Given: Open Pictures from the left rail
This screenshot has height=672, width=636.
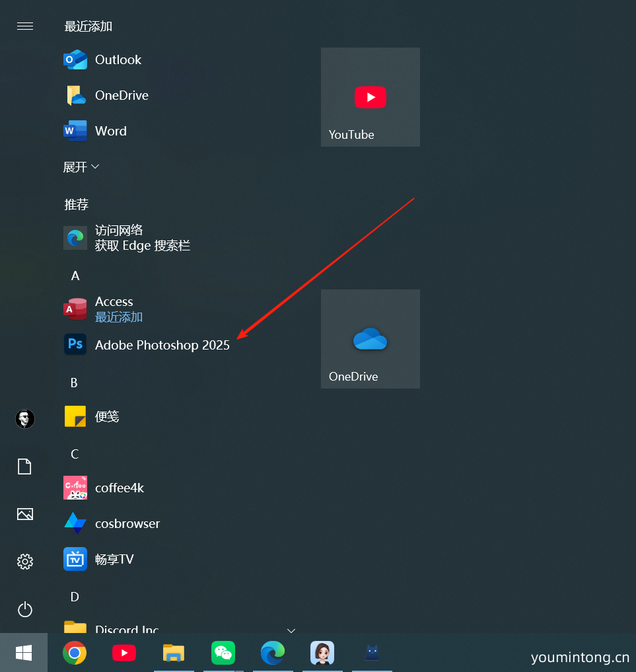Looking at the screenshot, I should (x=25, y=514).
